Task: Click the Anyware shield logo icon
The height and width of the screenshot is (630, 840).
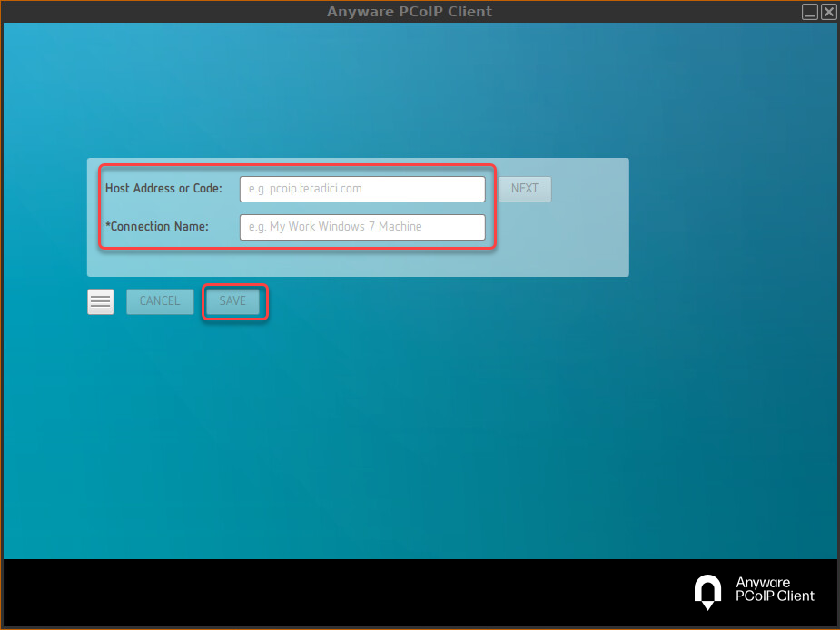Action: pos(707,592)
